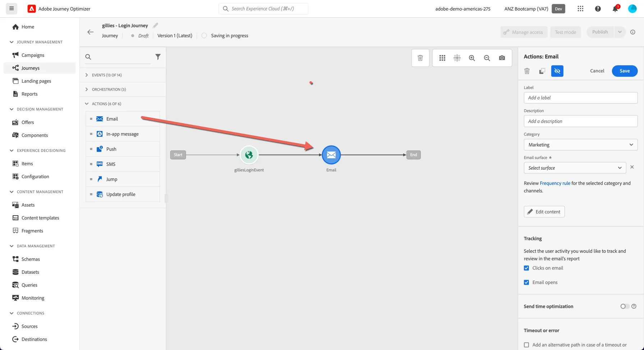Open the Category Marketing dropdown
The height and width of the screenshot is (350, 644).
pos(581,145)
